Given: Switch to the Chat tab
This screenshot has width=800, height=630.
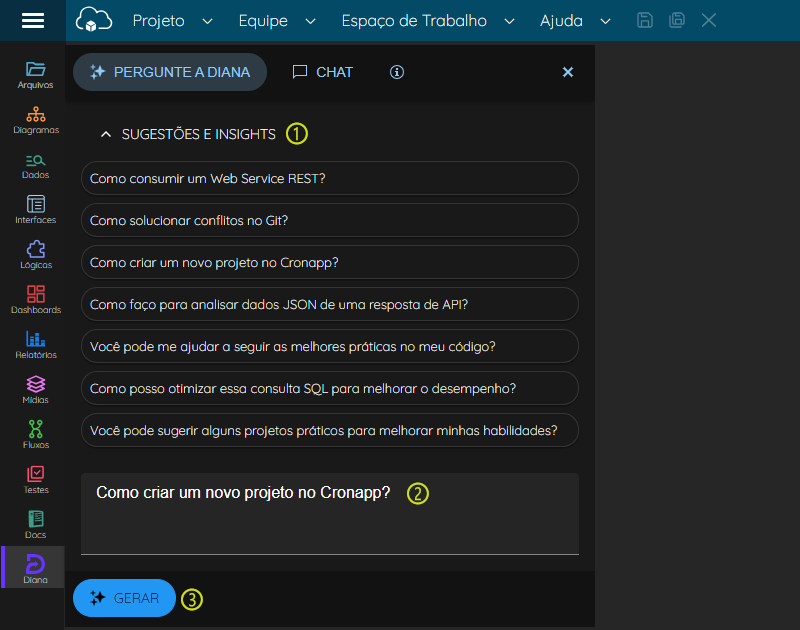Looking at the screenshot, I should click(x=322, y=72).
